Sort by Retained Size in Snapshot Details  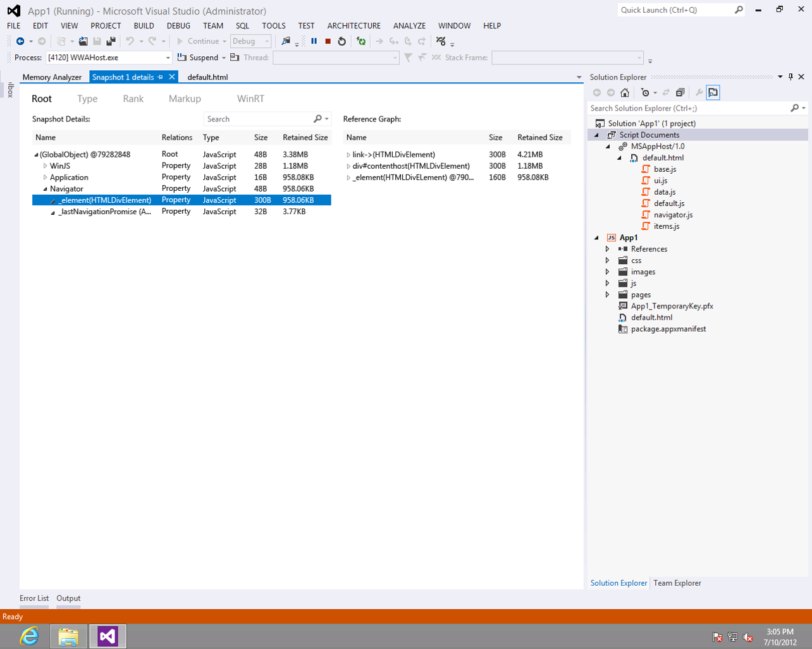(x=305, y=137)
